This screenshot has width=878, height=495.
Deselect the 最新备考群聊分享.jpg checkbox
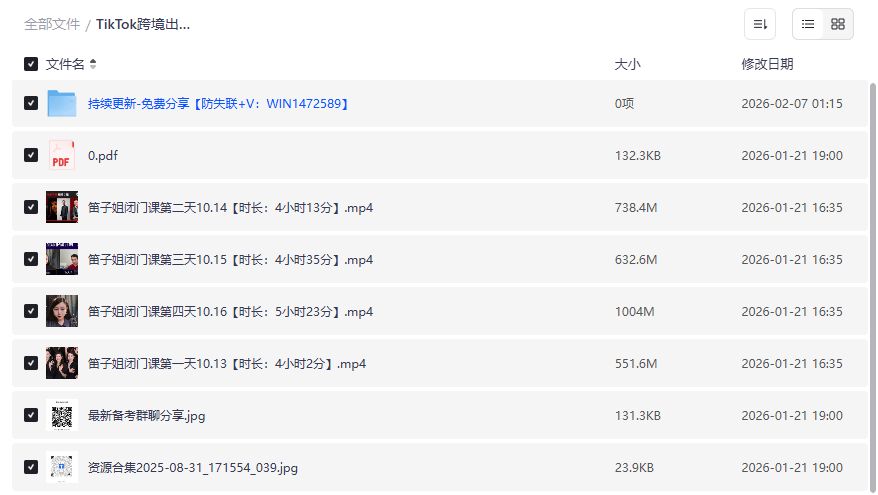tap(31, 415)
